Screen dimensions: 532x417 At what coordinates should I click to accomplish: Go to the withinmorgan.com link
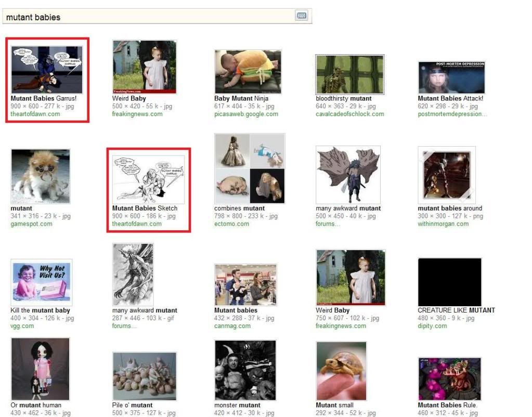pos(443,224)
